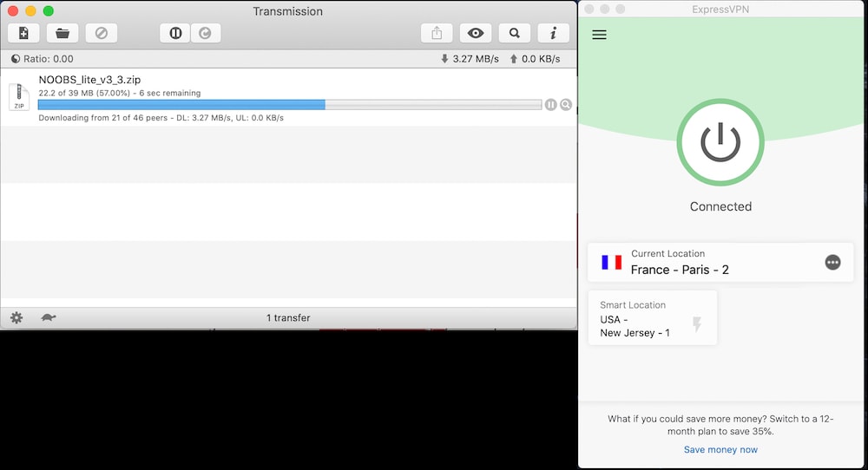Toggle the filter bar with magnifier icon
Image resolution: width=868 pixels, height=470 pixels.
[x=515, y=33]
